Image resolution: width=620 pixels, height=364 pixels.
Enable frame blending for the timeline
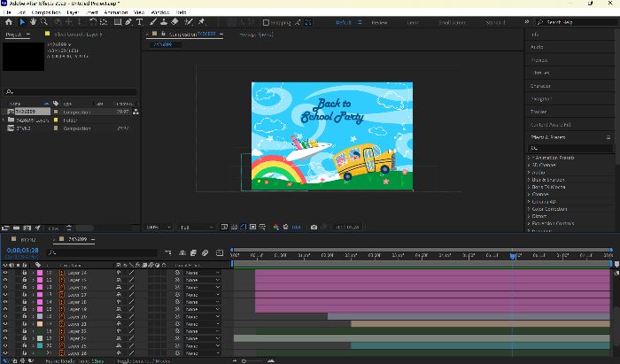point(193,253)
